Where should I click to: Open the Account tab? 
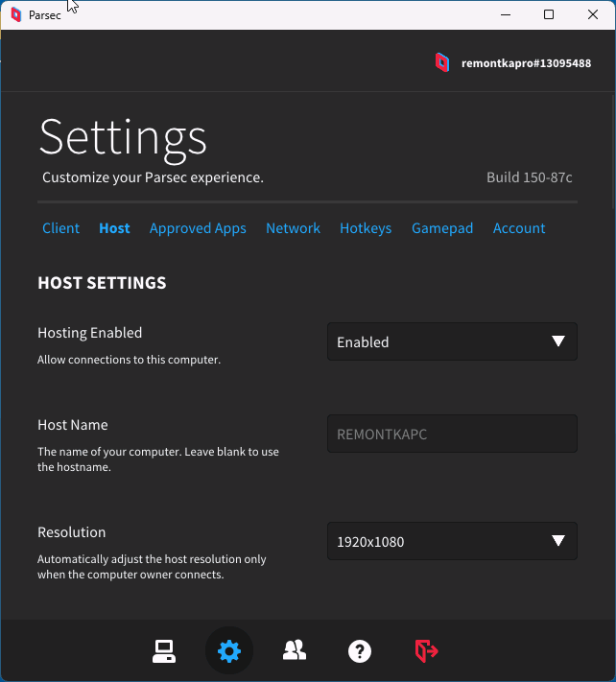pos(519,228)
